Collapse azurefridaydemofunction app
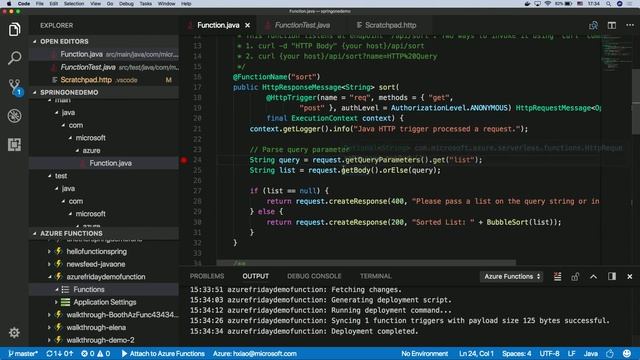Image resolution: width=640 pixels, height=360 pixels. click(x=49, y=277)
